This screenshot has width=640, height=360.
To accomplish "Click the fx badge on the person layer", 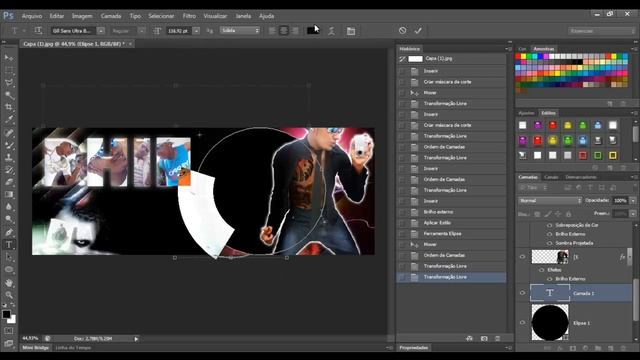I will click(622, 257).
